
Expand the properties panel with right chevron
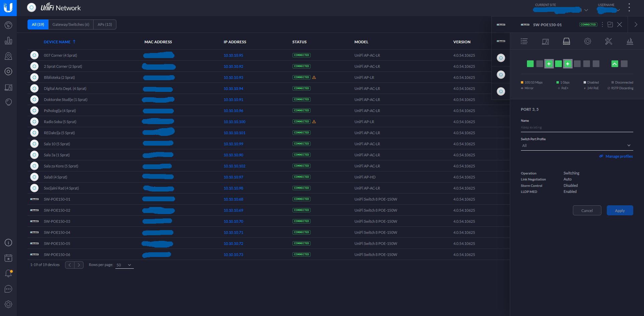point(636,24)
